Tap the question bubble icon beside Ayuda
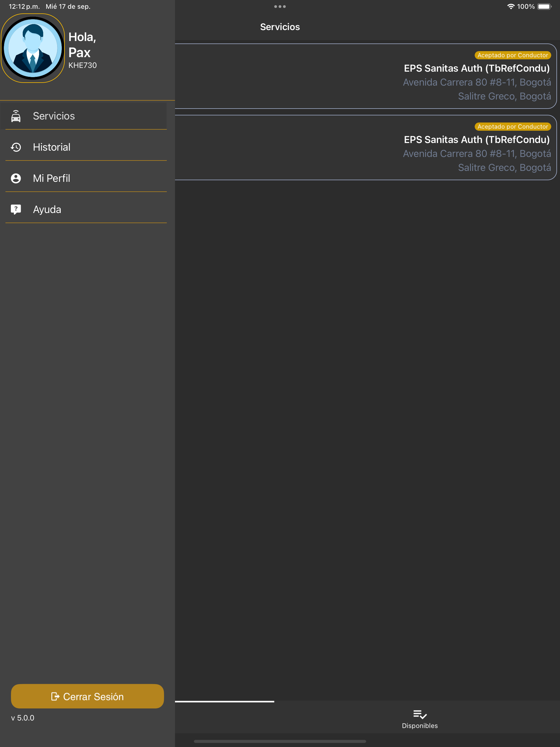Screen dimensions: 560x747 16,210
